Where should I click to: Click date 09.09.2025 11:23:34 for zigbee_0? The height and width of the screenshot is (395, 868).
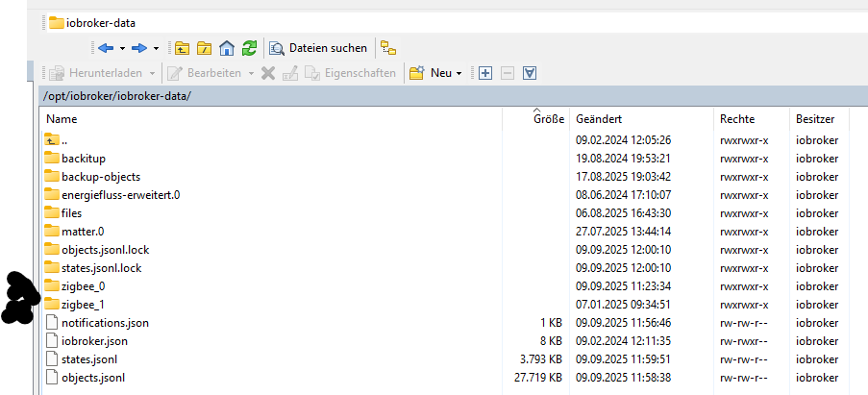point(623,286)
